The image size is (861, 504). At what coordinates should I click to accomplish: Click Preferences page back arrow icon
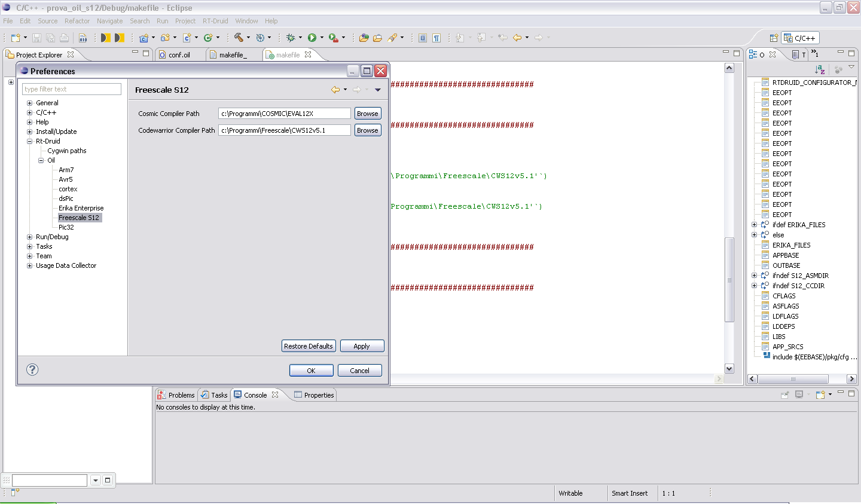click(x=335, y=90)
